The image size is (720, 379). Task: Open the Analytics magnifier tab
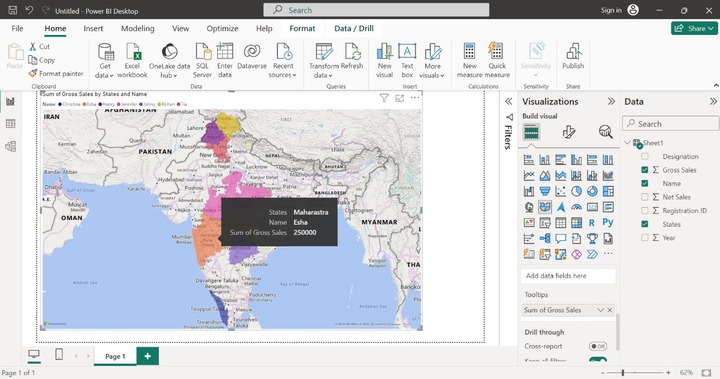[606, 132]
